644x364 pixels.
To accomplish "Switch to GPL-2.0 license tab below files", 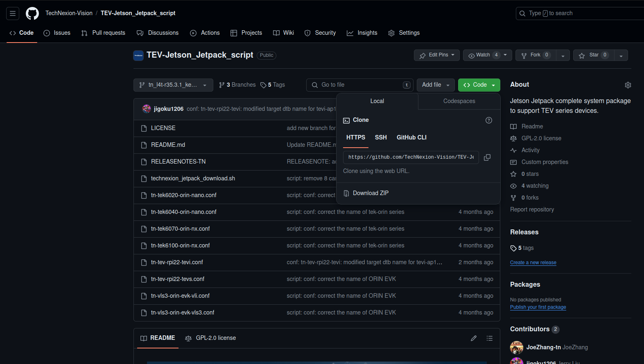I will (210, 338).
